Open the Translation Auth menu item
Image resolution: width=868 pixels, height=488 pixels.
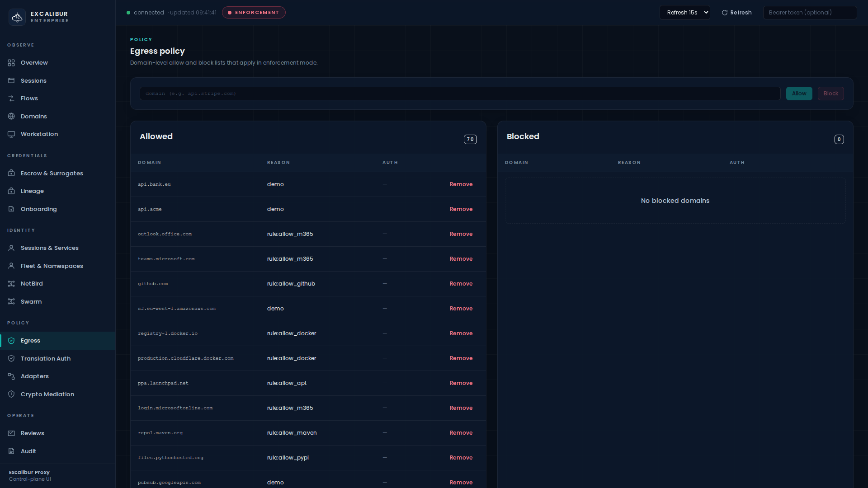(45, 359)
